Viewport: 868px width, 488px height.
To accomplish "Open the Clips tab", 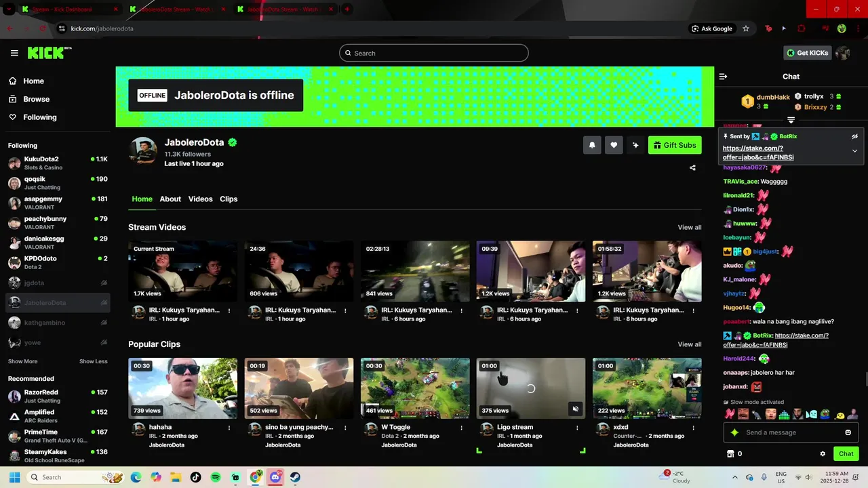I will point(229,199).
